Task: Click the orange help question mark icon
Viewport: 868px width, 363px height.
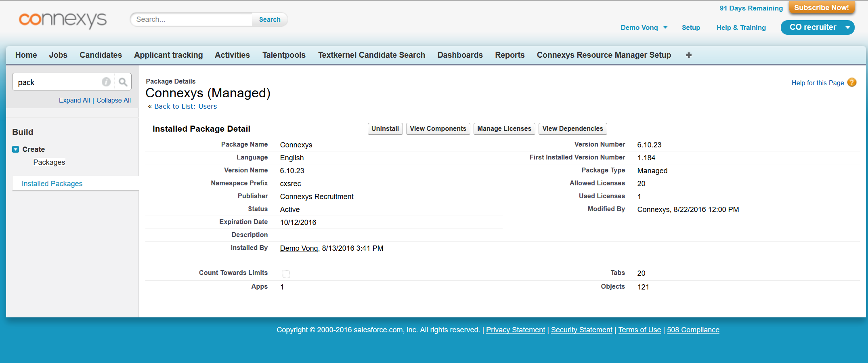Action: (852, 82)
